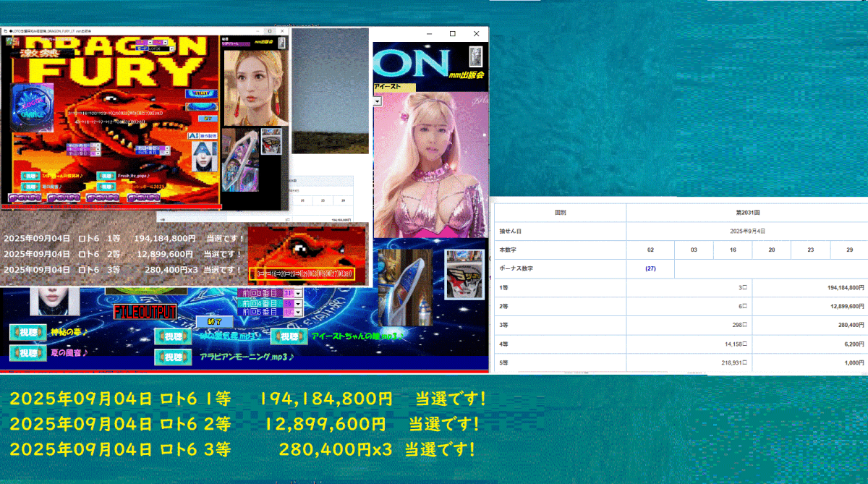Screen dimensions: 868x484
Task: Click the mm出版会 label in the large window
Action: pos(467,74)
